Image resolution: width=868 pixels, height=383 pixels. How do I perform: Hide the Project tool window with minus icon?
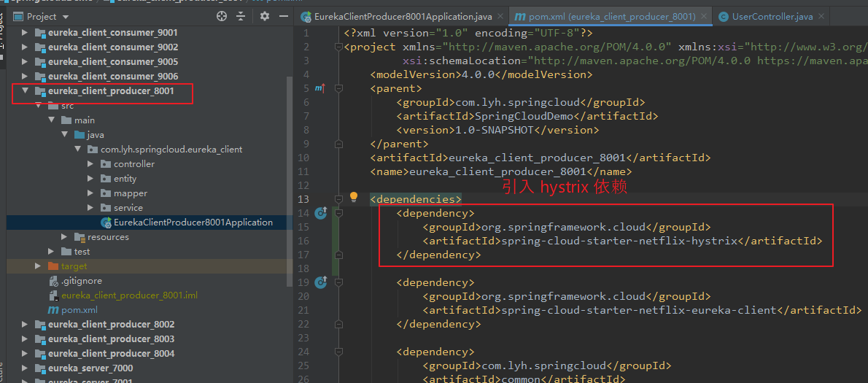click(x=284, y=17)
